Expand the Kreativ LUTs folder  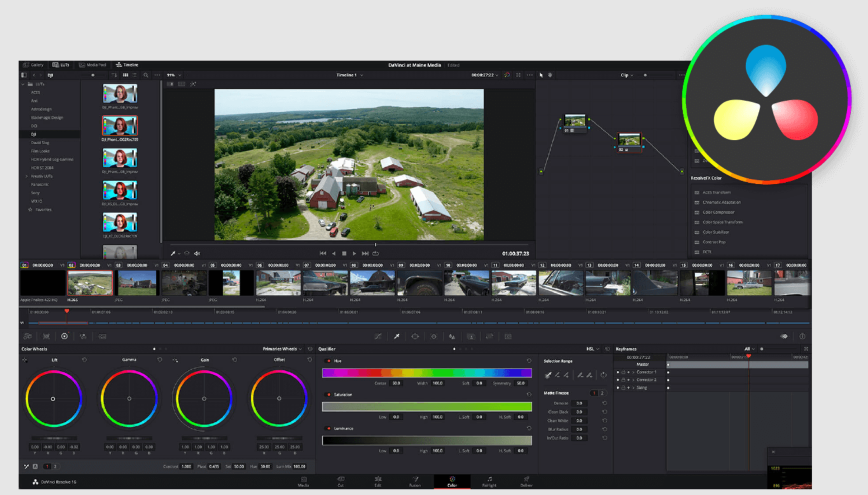click(27, 176)
